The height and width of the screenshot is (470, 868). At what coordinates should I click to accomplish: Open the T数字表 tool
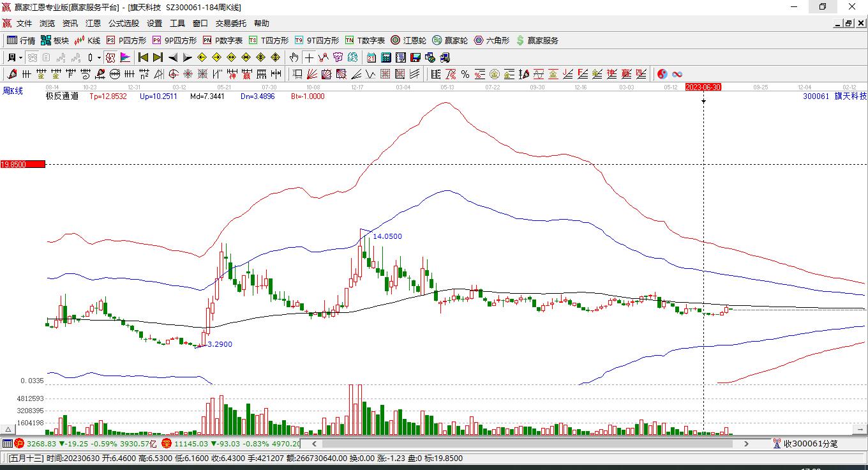tap(365, 40)
